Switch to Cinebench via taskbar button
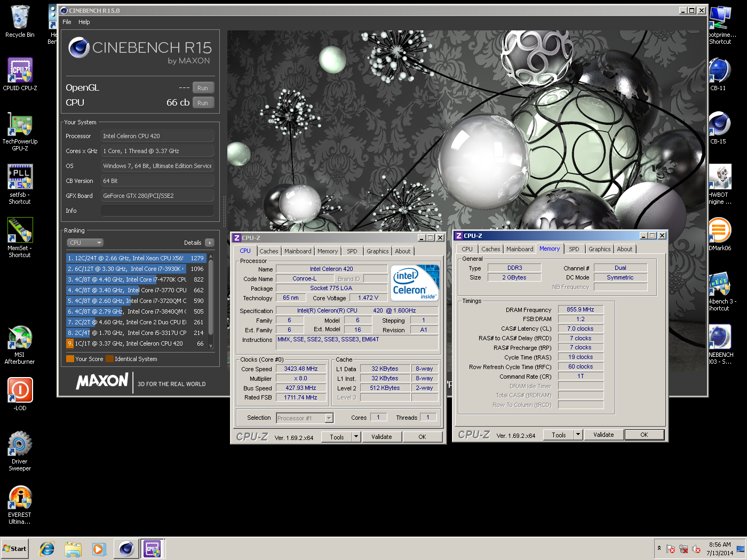The height and width of the screenshot is (560, 747). point(126,549)
